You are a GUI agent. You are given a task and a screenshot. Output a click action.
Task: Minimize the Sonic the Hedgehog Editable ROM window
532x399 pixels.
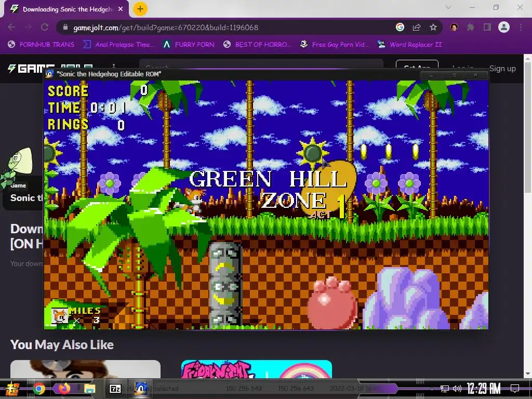pos(431,75)
